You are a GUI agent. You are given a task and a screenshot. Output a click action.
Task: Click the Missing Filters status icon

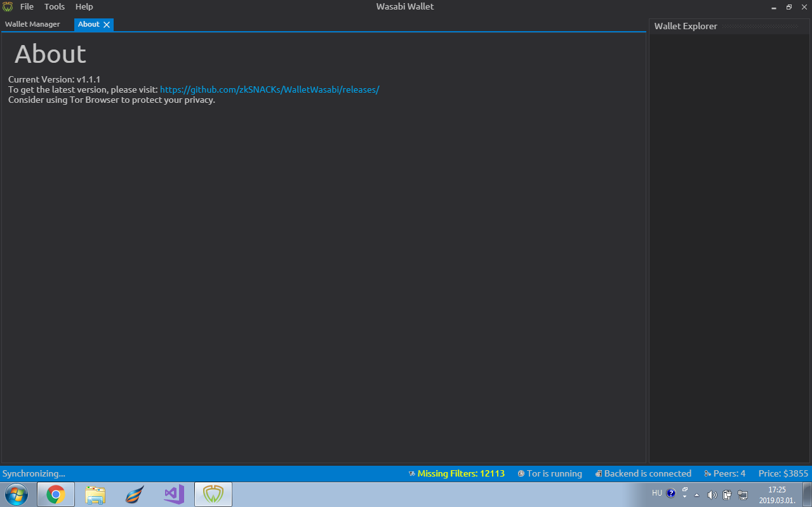click(x=411, y=474)
